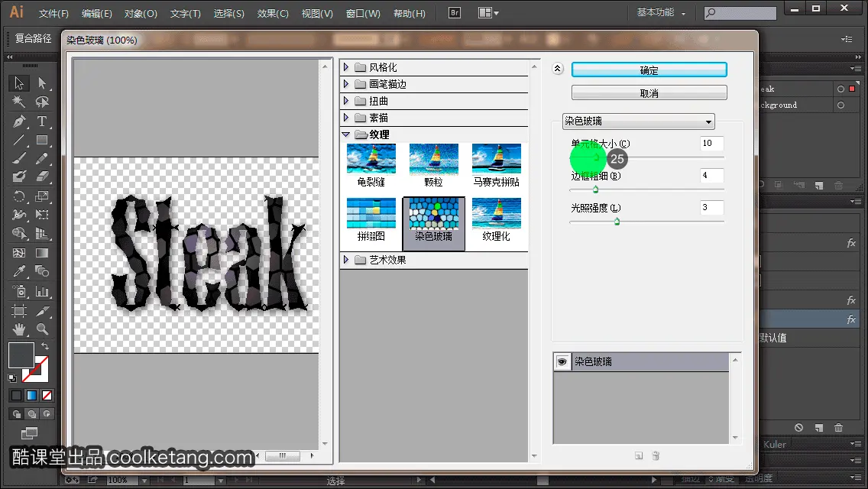Screen dimensions: 868x489
Task: Select the Eraser tool
Action: coord(42,176)
